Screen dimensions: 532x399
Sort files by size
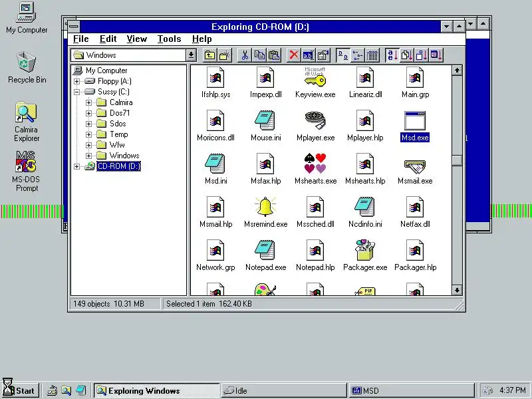(x=422, y=55)
